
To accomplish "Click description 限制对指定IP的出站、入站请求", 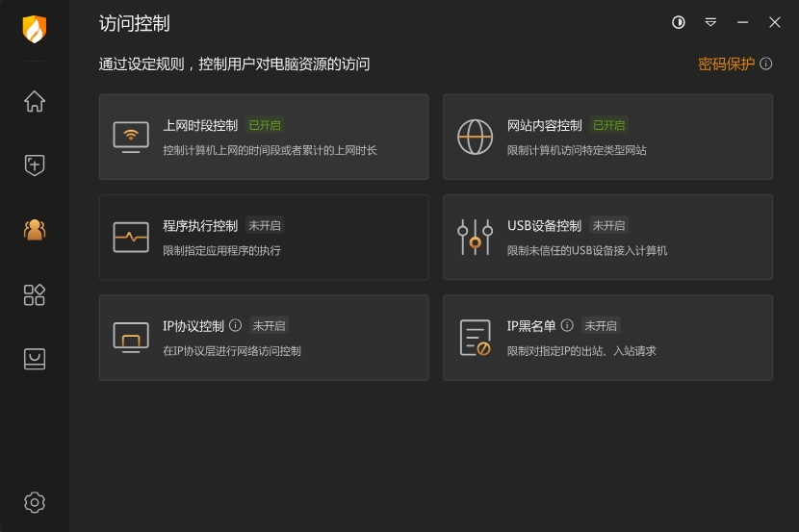I will tap(581, 351).
